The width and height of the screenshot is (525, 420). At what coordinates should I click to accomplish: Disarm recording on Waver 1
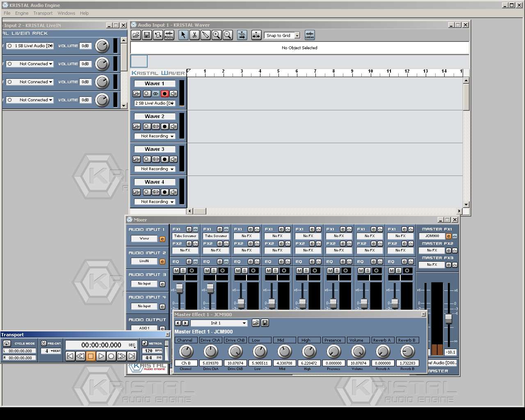[x=164, y=94]
